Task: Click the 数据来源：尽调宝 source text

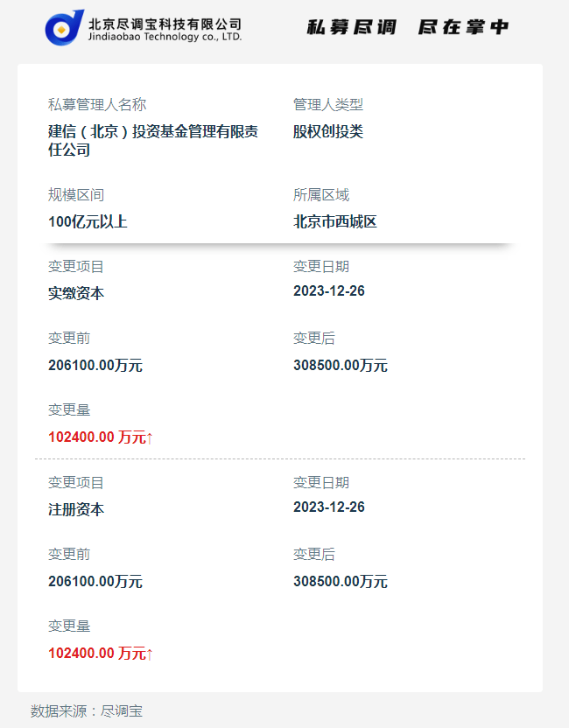Action: [87, 710]
